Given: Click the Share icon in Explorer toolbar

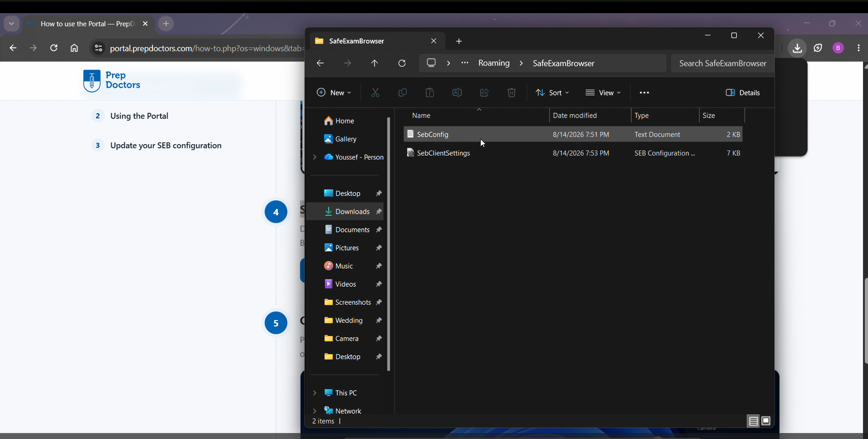Looking at the screenshot, I should 484,93.
